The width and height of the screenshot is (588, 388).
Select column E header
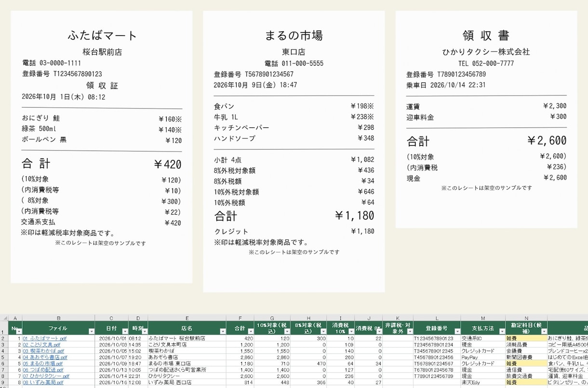click(x=187, y=318)
